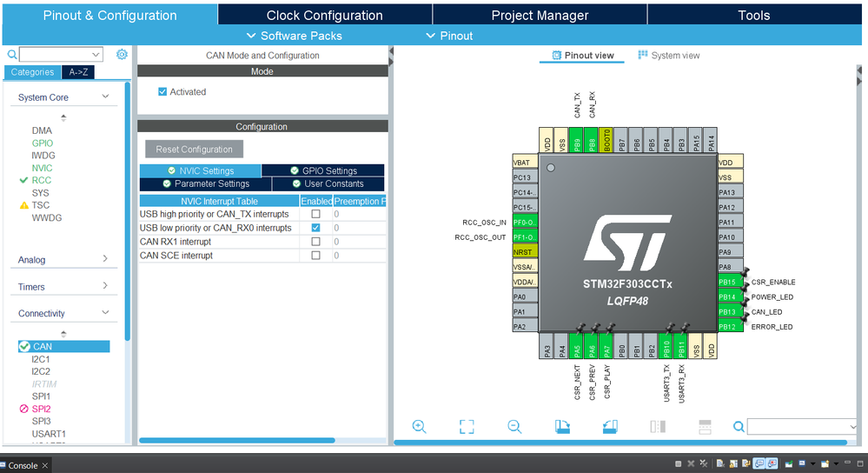
Task: Click the Reset Configuration button
Action: [x=195, y=149]
